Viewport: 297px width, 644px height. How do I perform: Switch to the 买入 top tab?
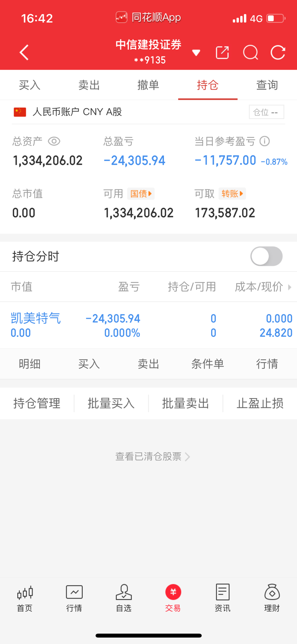pos(30,85)
